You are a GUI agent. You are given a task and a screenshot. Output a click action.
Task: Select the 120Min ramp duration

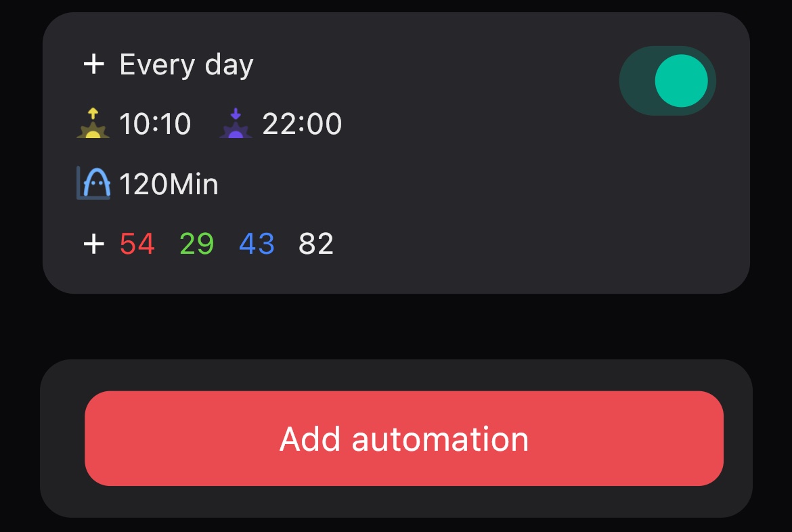(x=169, y=184)
